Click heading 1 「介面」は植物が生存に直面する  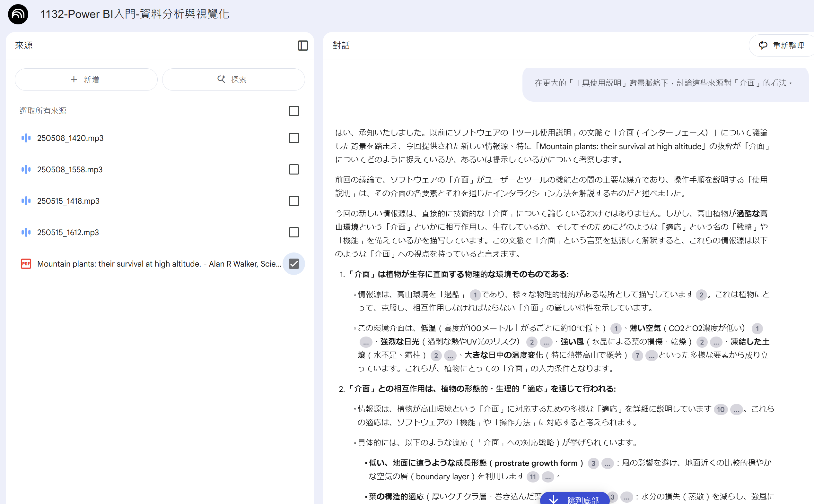[458, 274]
